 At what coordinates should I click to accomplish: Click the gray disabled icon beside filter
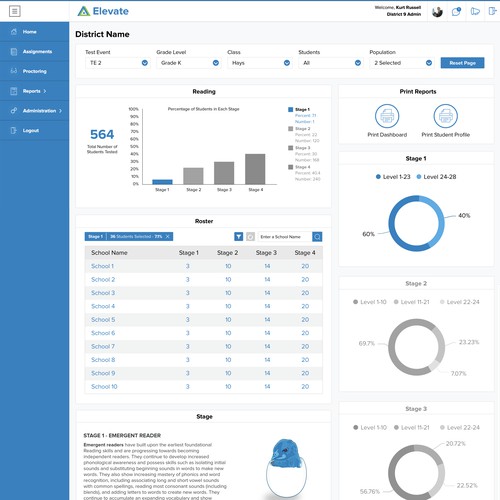click(x=250, y=237)
